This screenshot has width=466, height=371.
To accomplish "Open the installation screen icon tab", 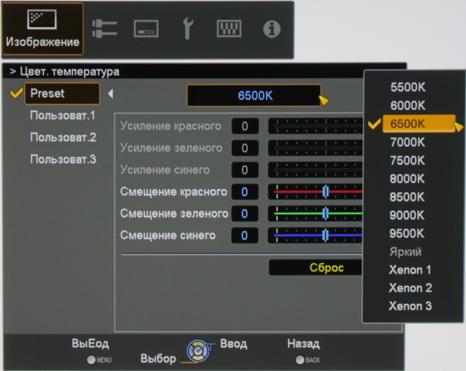I will [x=146, y=29].
